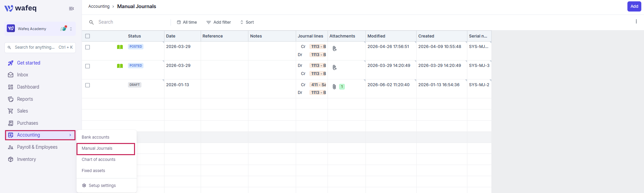Add attachment to journal modified 2026-04-26

pos(334,49)
